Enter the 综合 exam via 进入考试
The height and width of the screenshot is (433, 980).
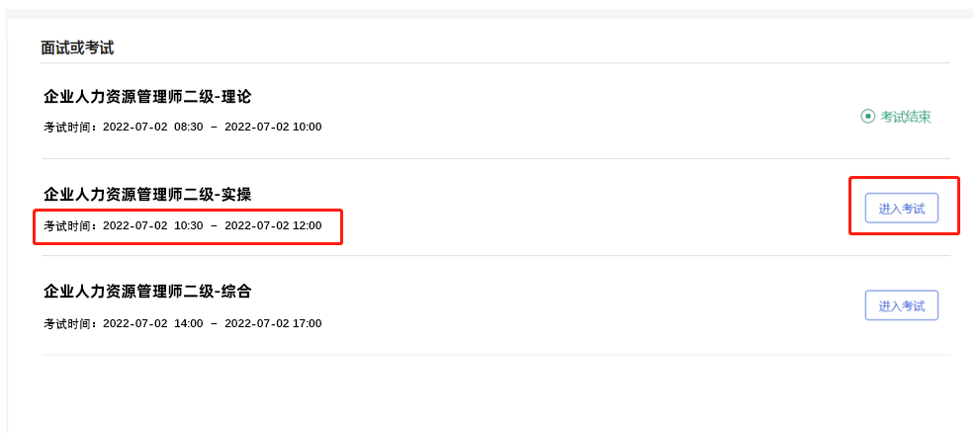pyautogui.click(x=901, y=305)
